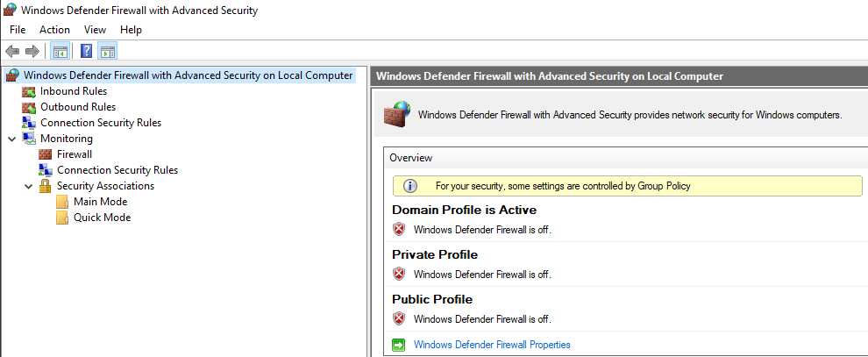Click the Connection Security Rules icon under Monitoring
This screenshot has height=357, width=868.
tap(46, 170)
